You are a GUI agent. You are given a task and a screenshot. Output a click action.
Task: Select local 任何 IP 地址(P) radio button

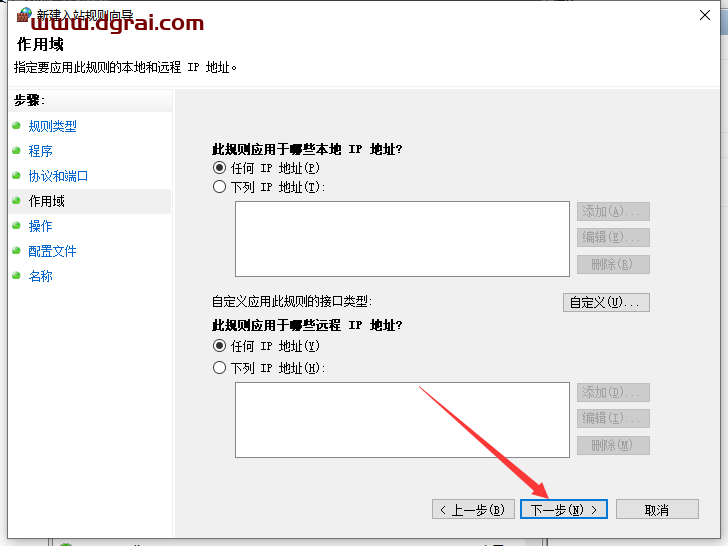pyautogui.click(x=219, y=168)
